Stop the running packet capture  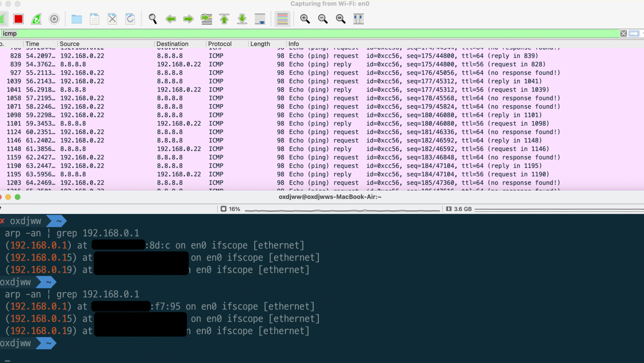19,19
